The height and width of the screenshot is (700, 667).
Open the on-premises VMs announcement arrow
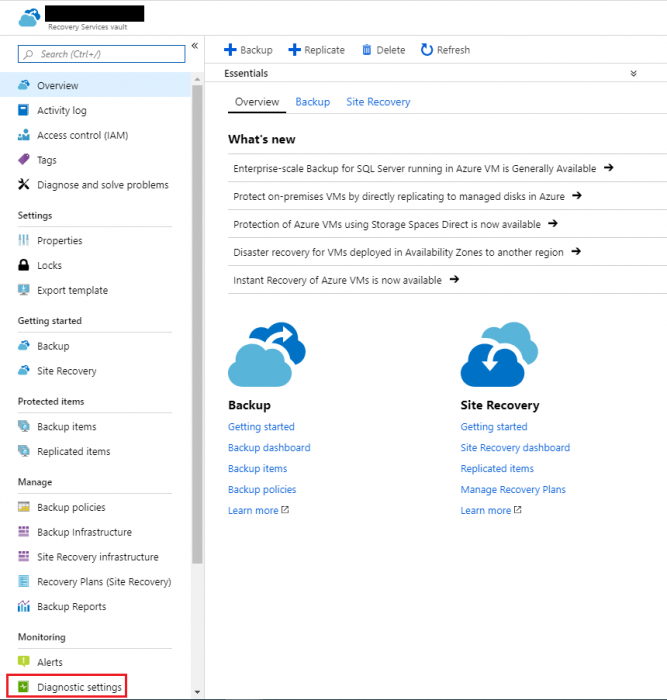tap(577, 196)
